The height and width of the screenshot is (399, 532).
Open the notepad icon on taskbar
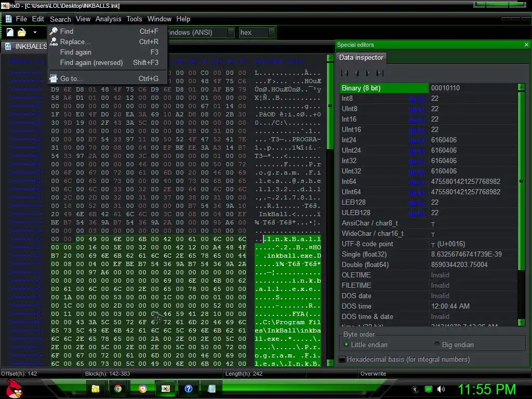pyautogui.click(x=211, y=389)
